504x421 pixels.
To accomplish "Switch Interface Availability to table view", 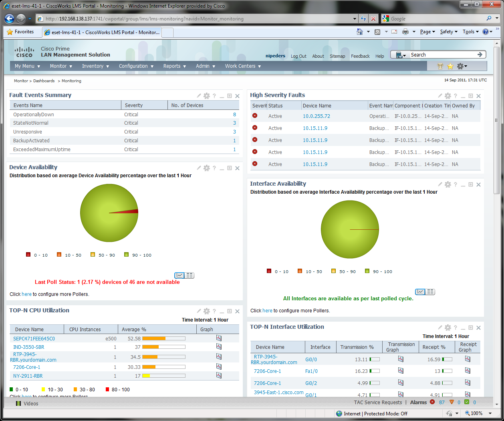I will click(x=430, y=292).
